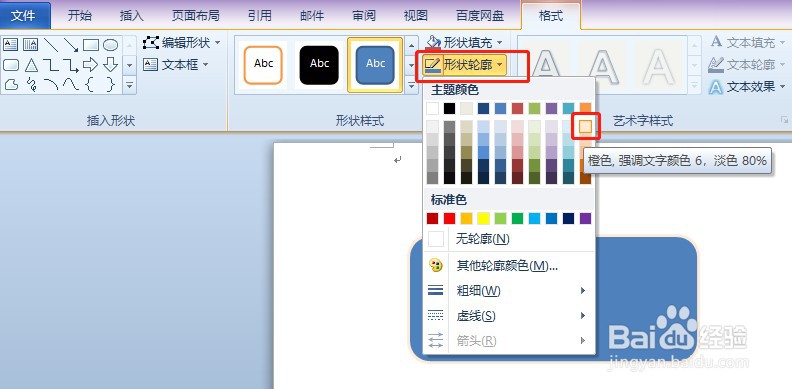Choose the left brace shape
792x389 pixels.
pyautogui.click(x=90, y=84)
